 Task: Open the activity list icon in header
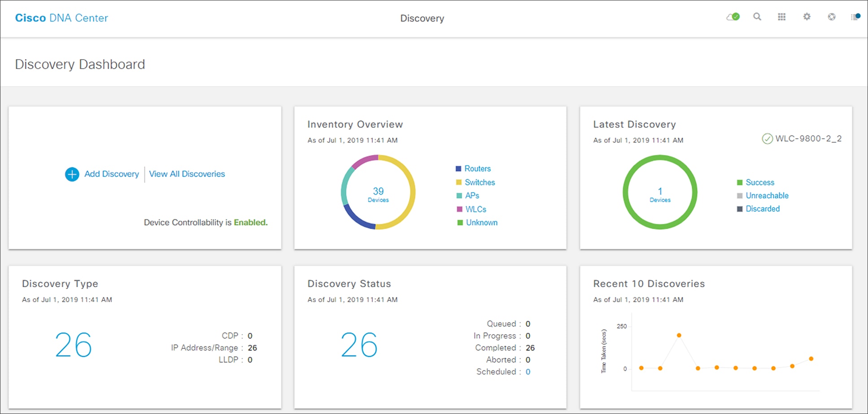point(856,17)
